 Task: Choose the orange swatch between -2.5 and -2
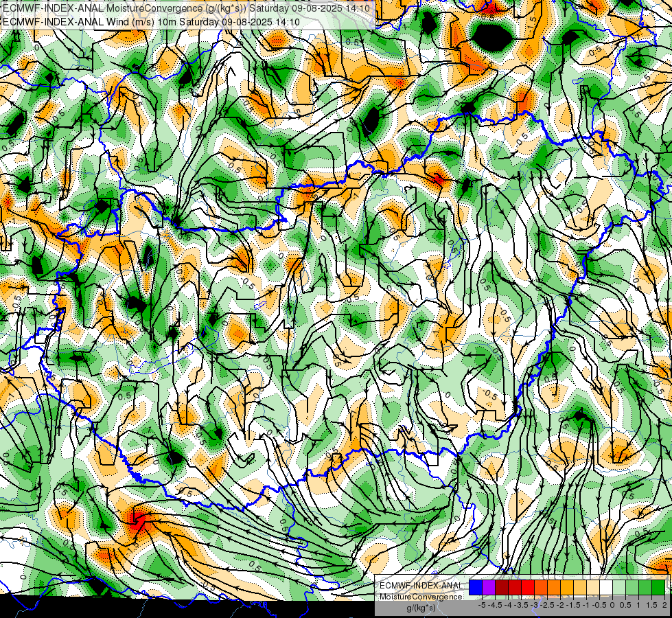coord(554,588)
